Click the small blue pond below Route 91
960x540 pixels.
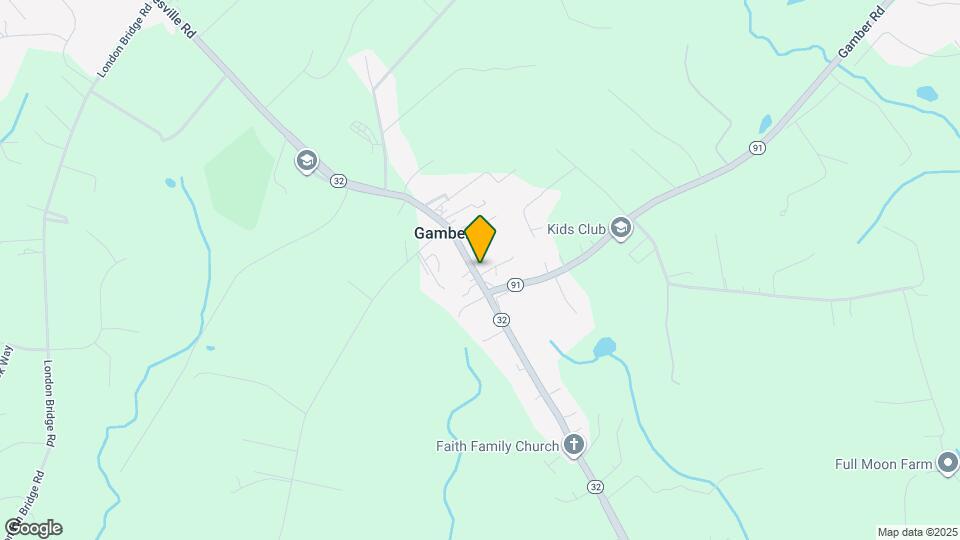click(x=604, y=347)
